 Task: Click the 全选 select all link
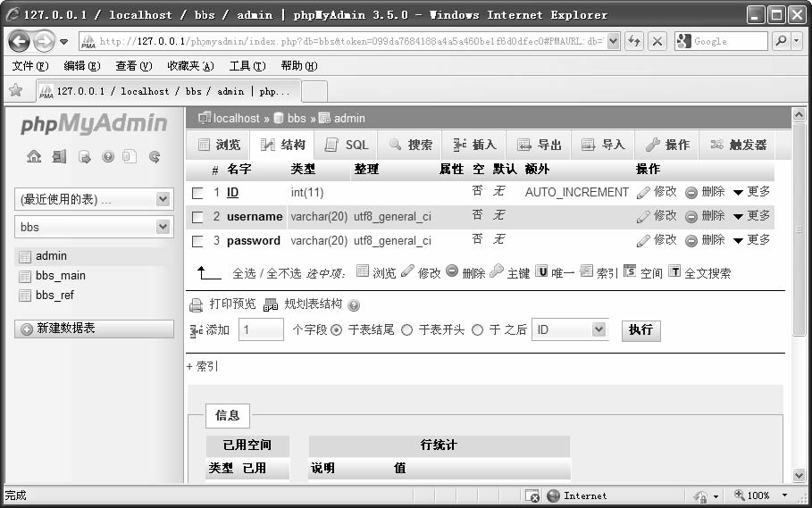(x=244, y=273)
